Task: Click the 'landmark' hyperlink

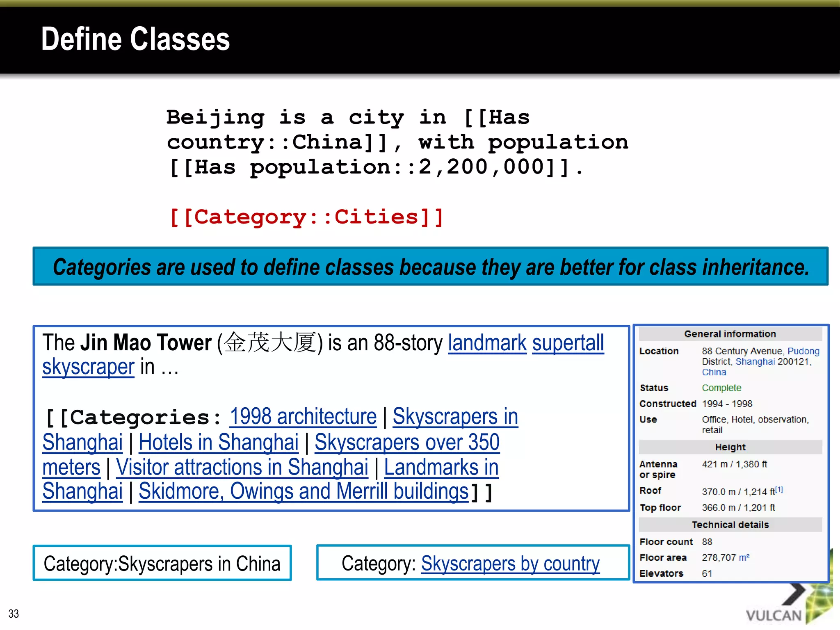Action: pos(487,343)
